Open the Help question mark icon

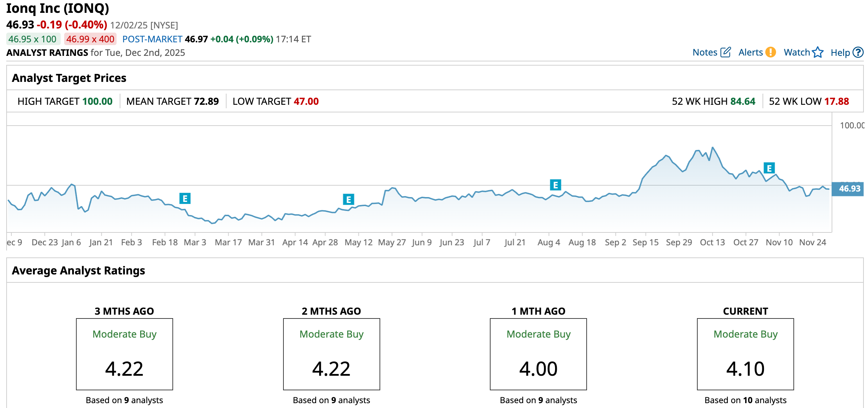(858, 52)
